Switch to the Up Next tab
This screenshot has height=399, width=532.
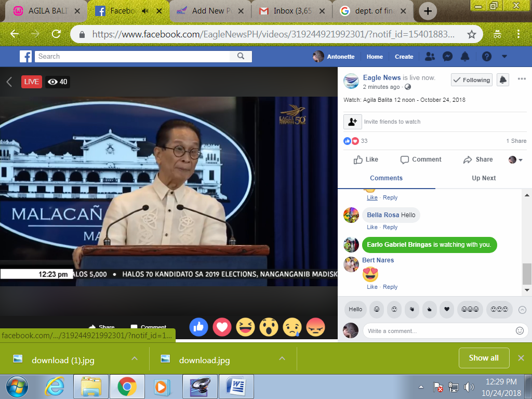[x=483, y=178]
